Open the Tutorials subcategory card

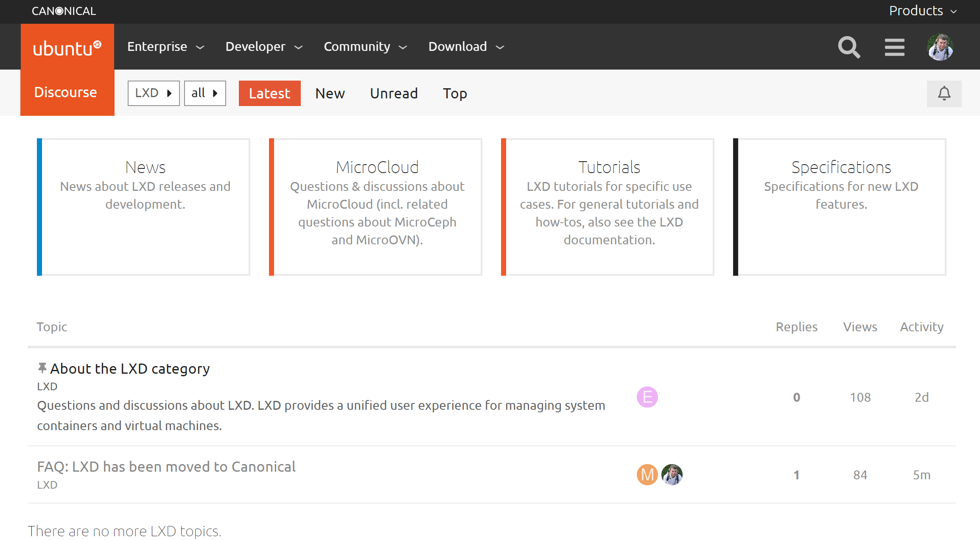point(608,207)
